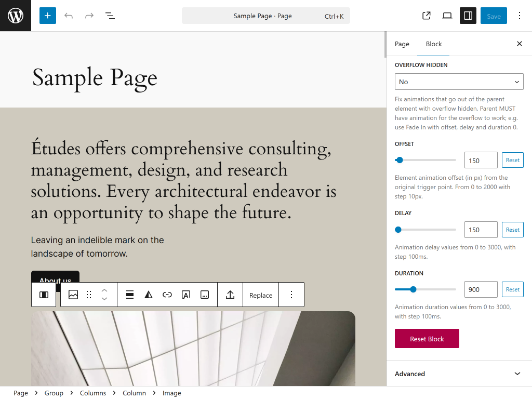This screenshot has width=532, height=399.
Task: Open the device preview options
Action: [447, 16]
